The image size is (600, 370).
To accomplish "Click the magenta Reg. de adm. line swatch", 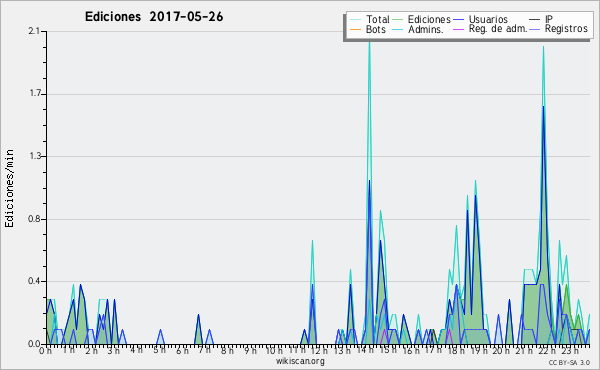I will point(458,29).
